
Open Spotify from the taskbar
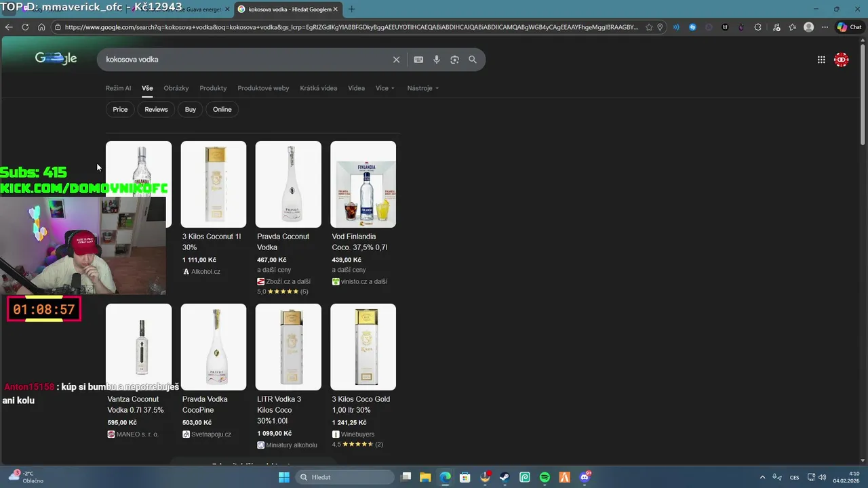tap(545, 477)
